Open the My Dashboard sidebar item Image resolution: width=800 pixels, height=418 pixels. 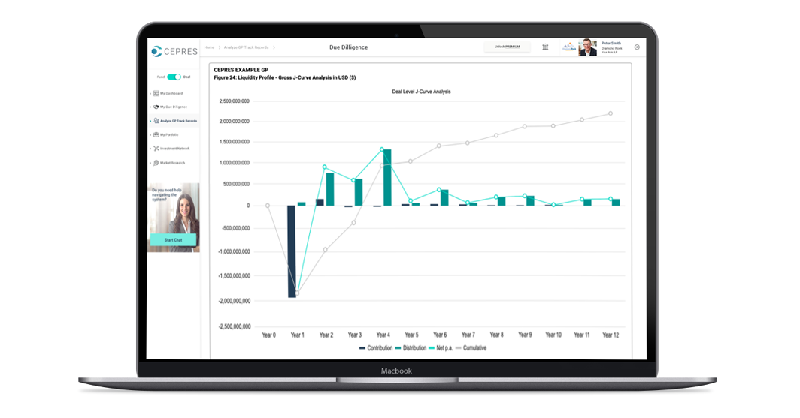[173, 93]
